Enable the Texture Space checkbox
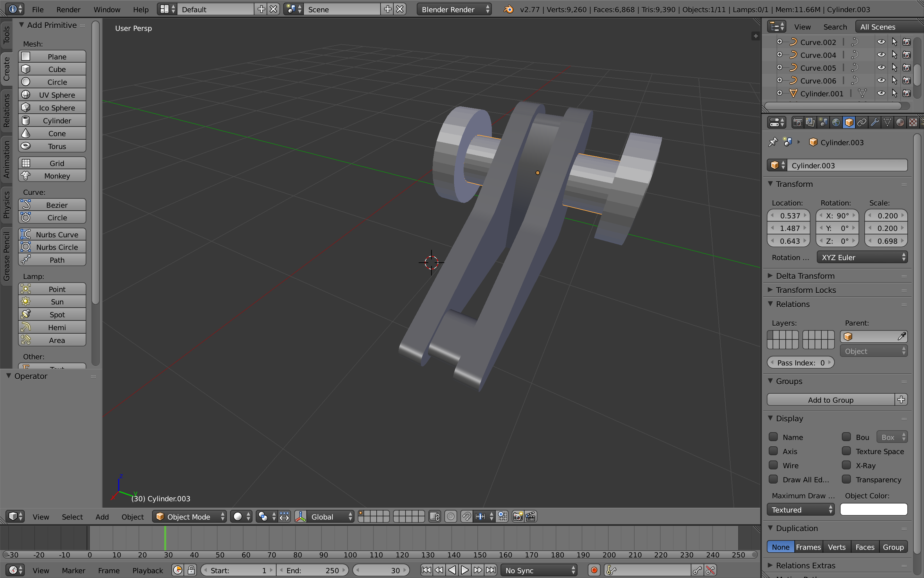This screenshot has width=924, height=578. (x=846, y=451)
